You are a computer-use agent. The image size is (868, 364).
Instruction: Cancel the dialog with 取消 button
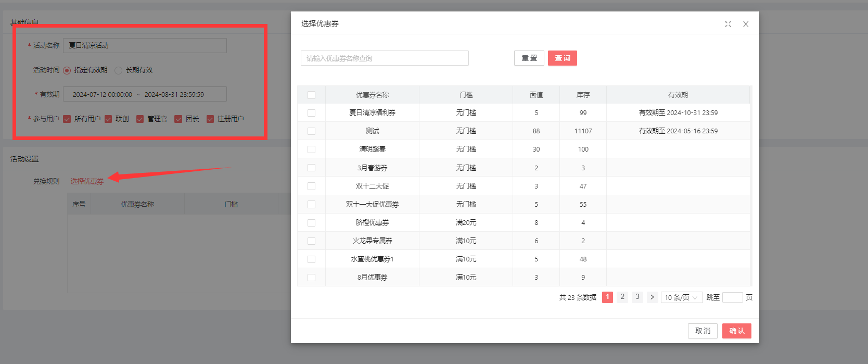[703, 331]
